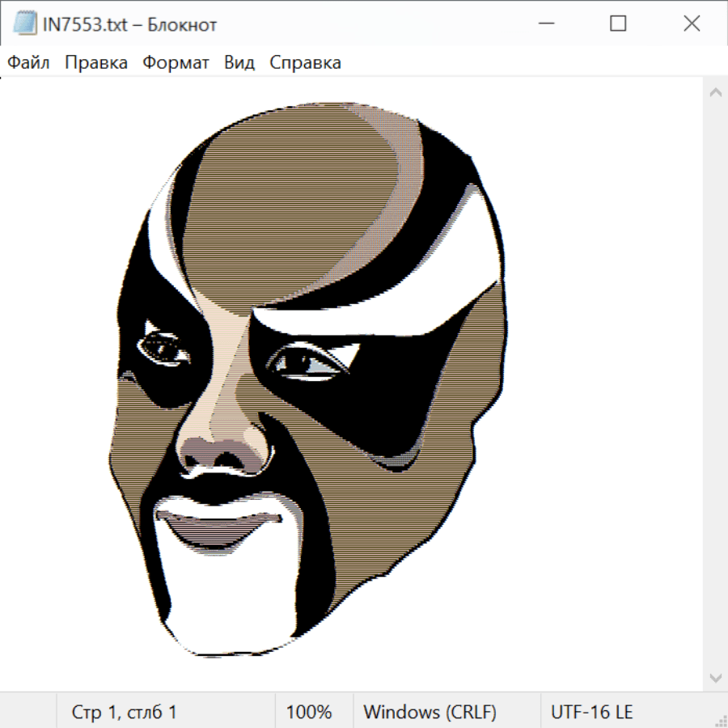Open the Правка menu

click(x=96, y=63)
